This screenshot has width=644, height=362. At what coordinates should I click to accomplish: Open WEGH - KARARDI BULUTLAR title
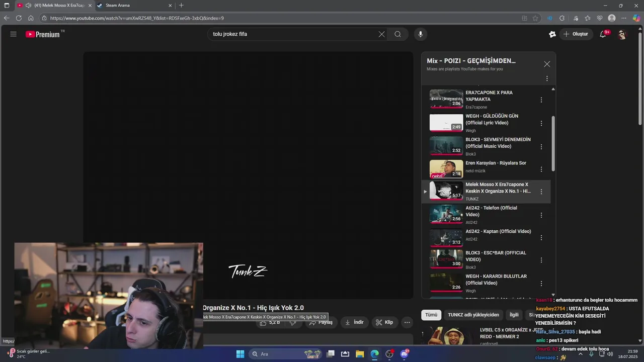pos(496,280)
